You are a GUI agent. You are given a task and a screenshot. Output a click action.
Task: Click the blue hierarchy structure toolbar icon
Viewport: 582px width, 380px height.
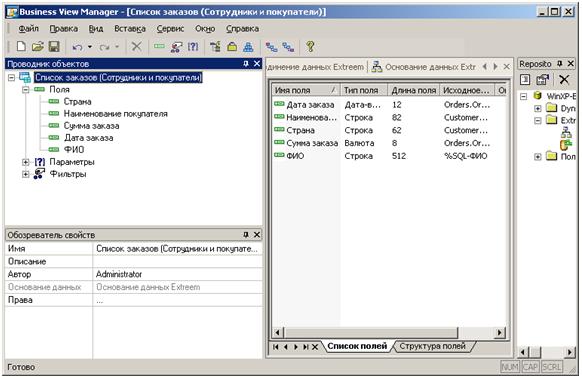click(x=248, y=47)
